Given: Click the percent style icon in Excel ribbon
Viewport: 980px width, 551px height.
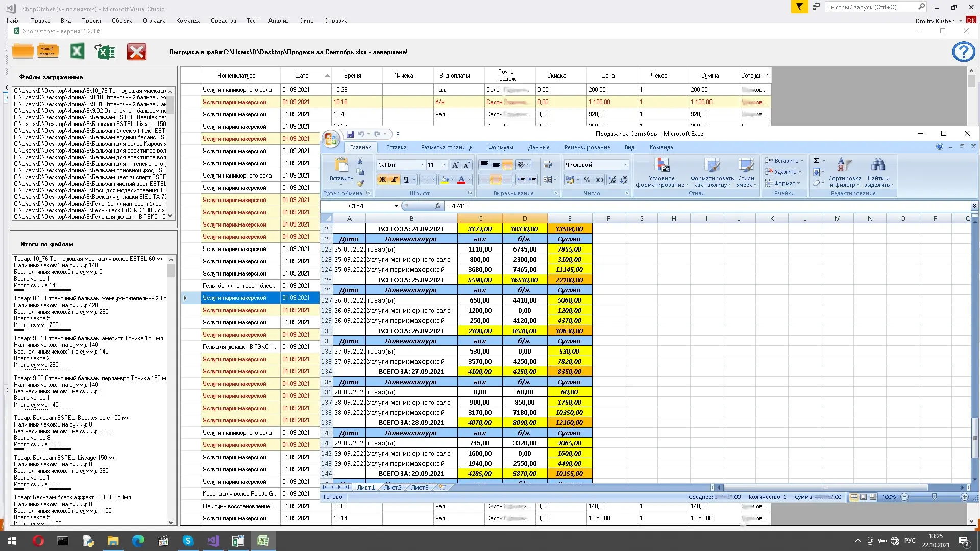Looking at the screenshot, I should pos(587,180).
